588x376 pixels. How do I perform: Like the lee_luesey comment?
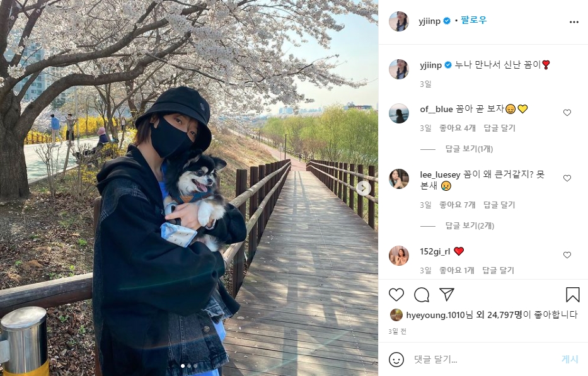tap(567, 178)
